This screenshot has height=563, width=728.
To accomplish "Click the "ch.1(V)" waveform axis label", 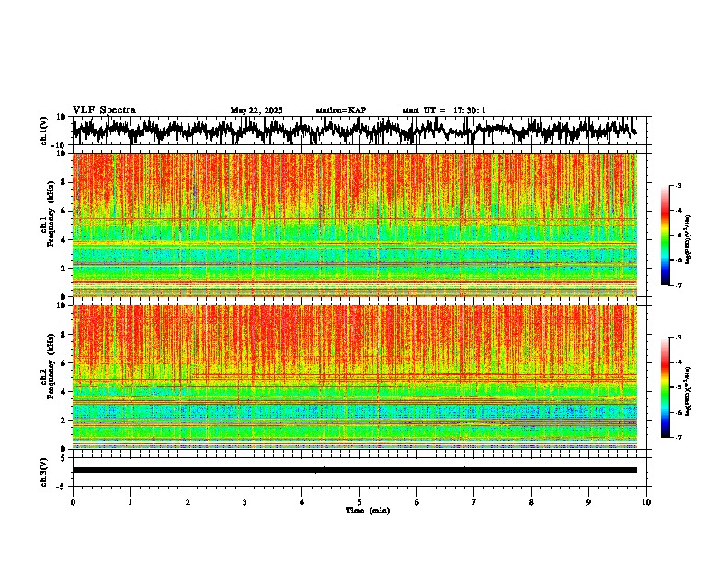I will (44, 131).
